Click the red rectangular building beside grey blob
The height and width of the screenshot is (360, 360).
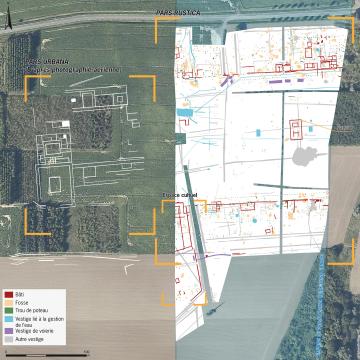[296, 129]
